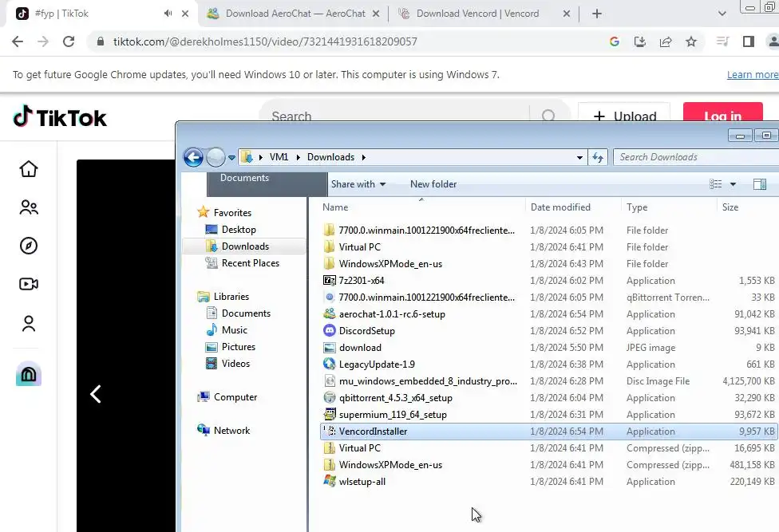The width and height of the screenshot is (779, 532).
Task: Open view options dropdown arrow
Action: click(733, 184)
